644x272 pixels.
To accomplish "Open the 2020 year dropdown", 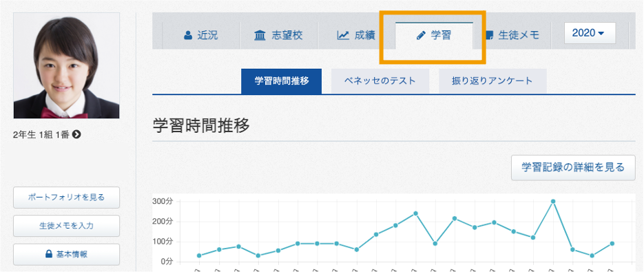I will tap(590, 33).
